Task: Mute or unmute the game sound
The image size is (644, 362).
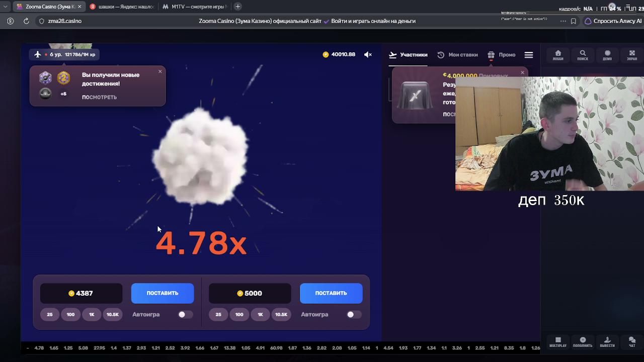Action: [x=368, y=54]
